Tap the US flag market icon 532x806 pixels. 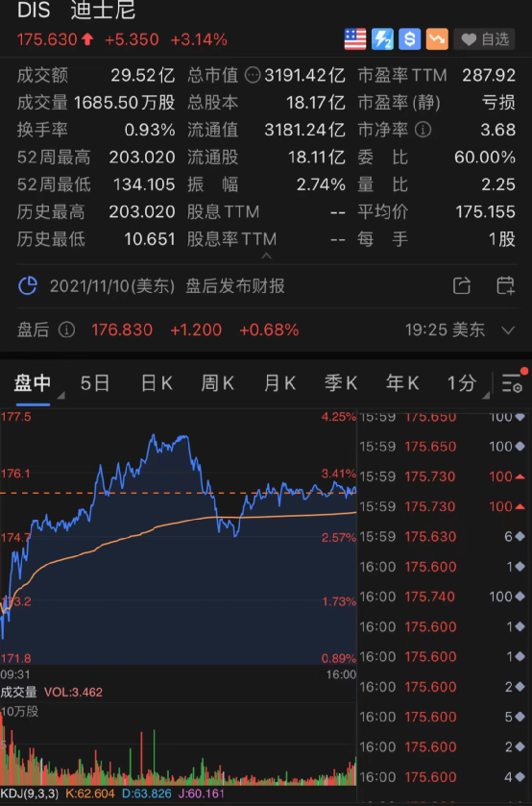[355, 39]
